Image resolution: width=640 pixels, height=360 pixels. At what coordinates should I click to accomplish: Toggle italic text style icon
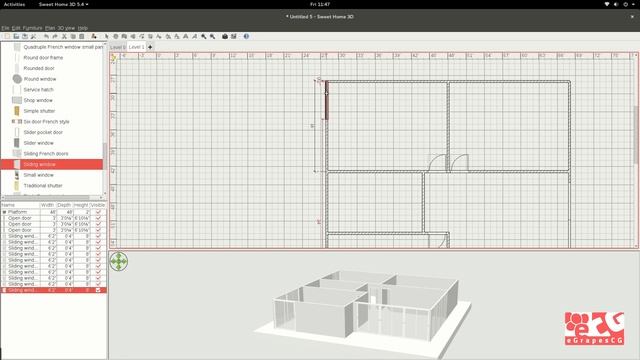point(194,36)
